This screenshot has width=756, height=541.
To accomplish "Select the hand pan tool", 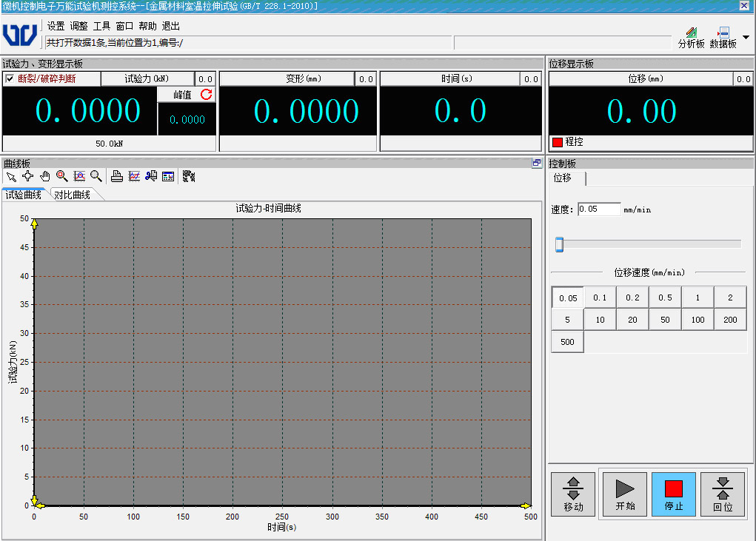I will click(44, 176).
